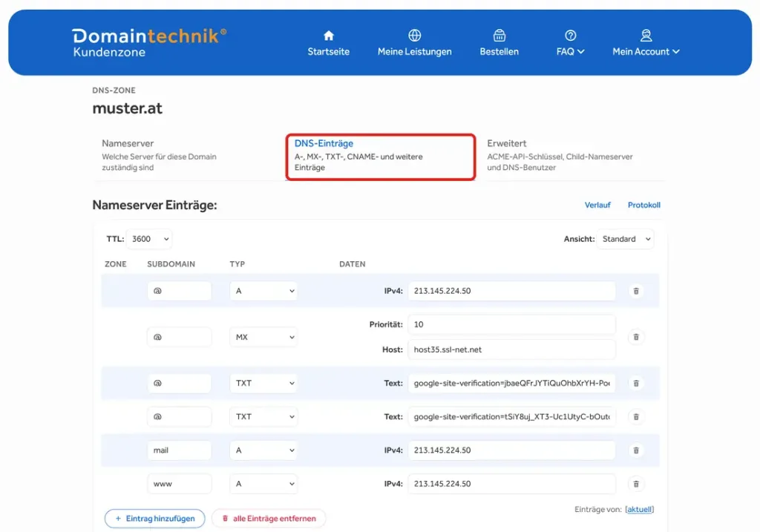
Task: Click the Text field starting google-site-verification=jbaeQFrJ
Action: 511,384
